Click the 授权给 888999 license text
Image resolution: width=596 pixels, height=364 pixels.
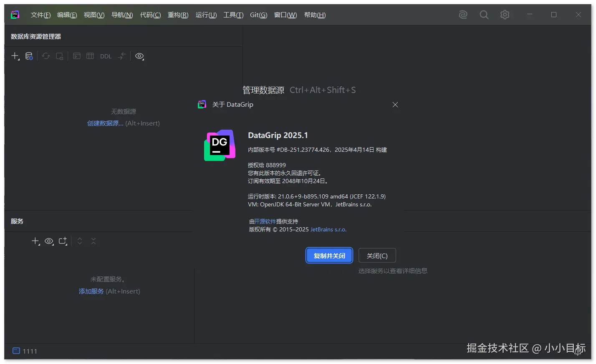point(267,165)
